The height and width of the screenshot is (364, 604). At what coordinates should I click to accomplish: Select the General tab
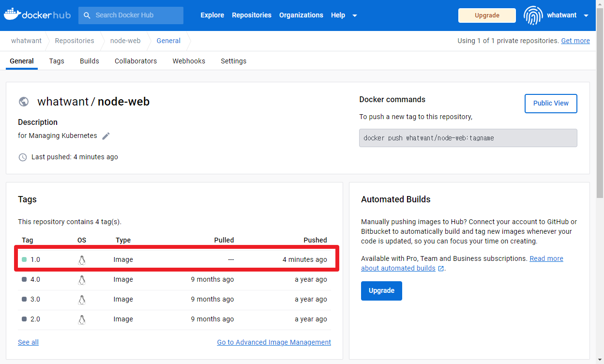(x=22, y=61)
